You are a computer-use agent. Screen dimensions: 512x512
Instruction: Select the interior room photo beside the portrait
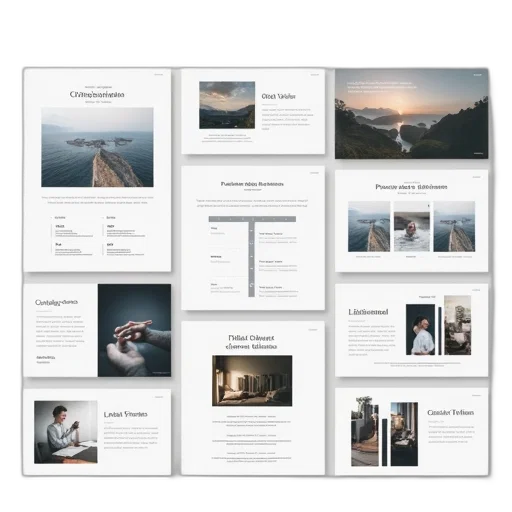pos(458,325)
